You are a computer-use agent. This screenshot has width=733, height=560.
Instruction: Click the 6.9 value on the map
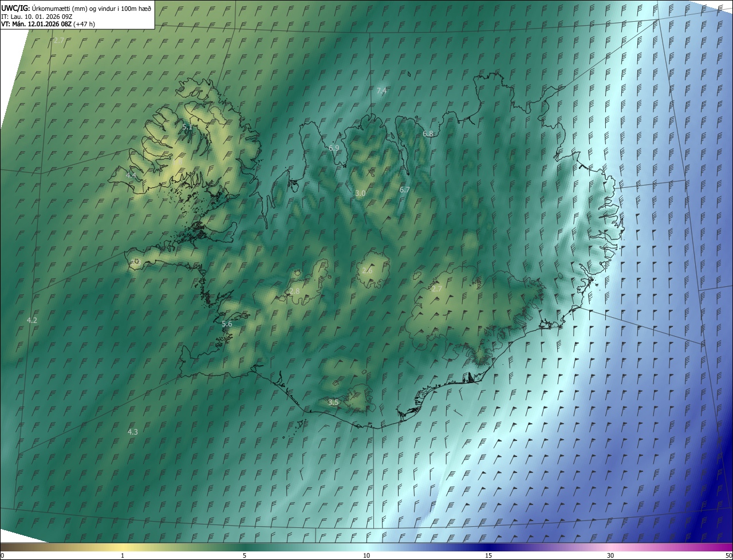coord(334,148)
